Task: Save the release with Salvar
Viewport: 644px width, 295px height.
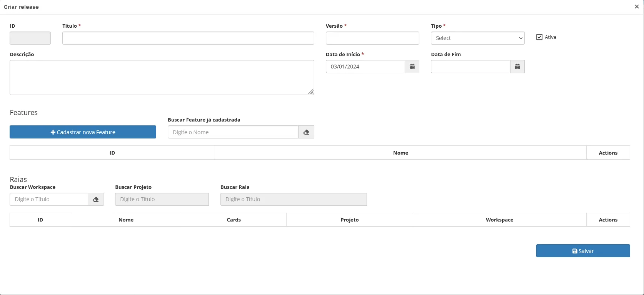Action: click(583, 251)
